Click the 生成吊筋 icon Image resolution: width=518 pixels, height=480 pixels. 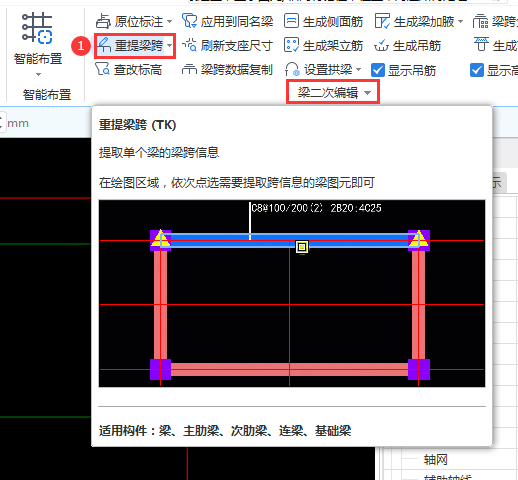(381, 45)
